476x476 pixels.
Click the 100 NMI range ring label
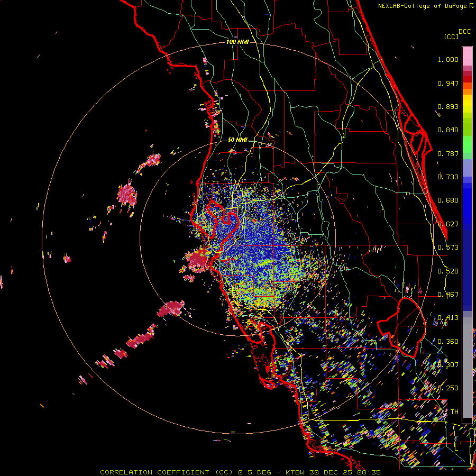tap(237, 42)
